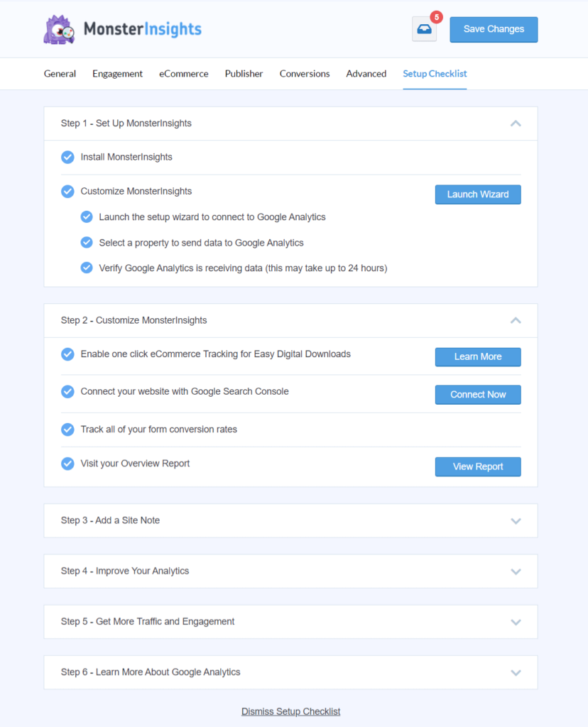Toggle the check beside select a property subtask
Image resolution: width=588 pixels, height=727 pixels.
click(86, 242)
